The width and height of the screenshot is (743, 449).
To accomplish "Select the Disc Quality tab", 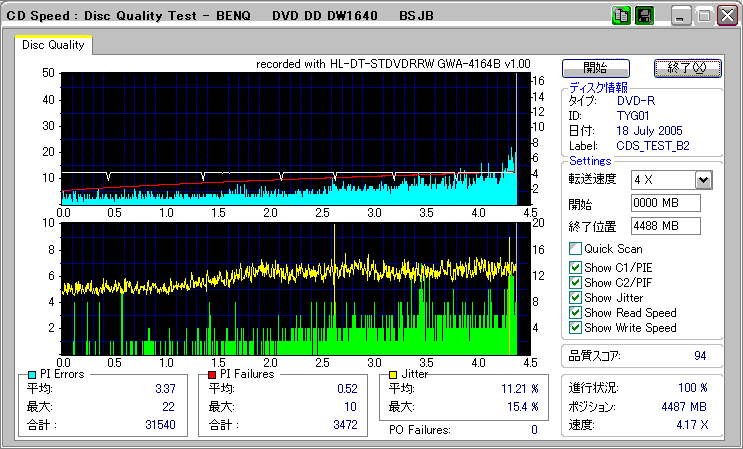I will (53, 45).
